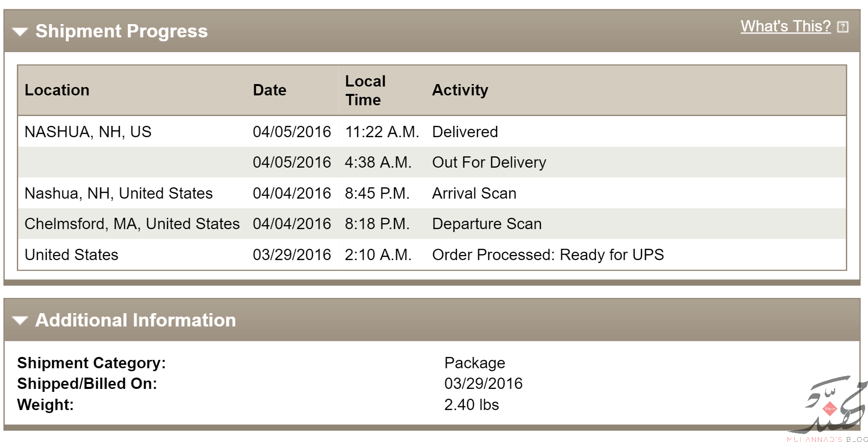
Task: Click the Local Time column header
Action: [x=365, y=90]
